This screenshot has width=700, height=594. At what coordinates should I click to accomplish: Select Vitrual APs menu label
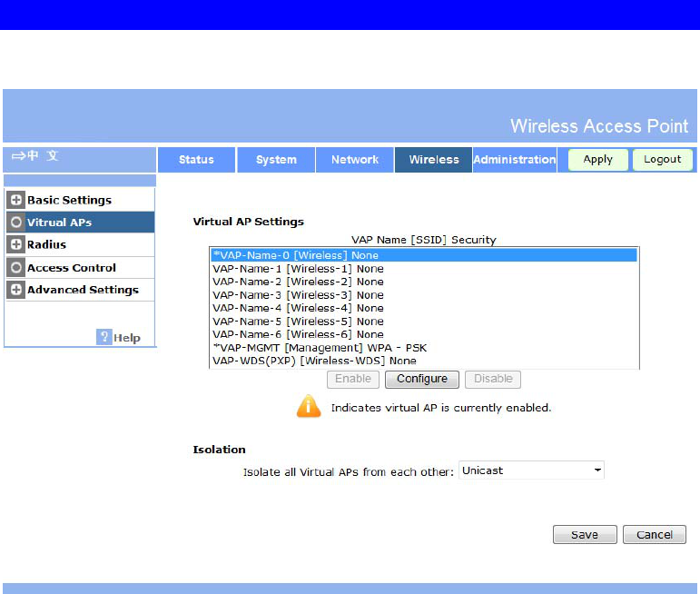pyautogui.click(x=59, y=223)
